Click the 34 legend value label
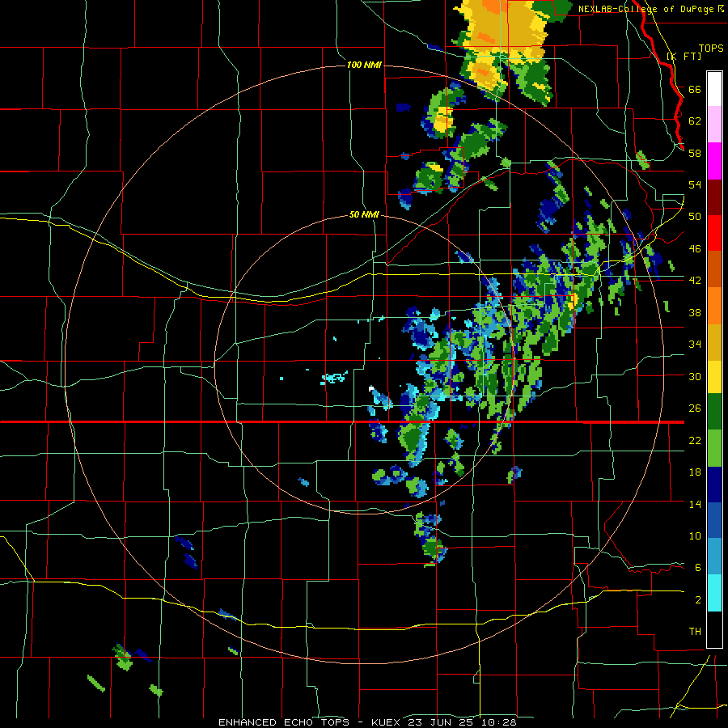The height and width of the screenshot is (728, 728). 695,344
